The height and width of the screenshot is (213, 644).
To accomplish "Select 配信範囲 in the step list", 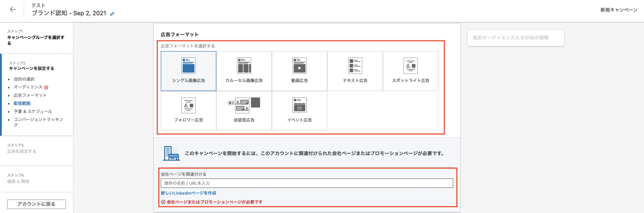I will (x=22, y=103).
